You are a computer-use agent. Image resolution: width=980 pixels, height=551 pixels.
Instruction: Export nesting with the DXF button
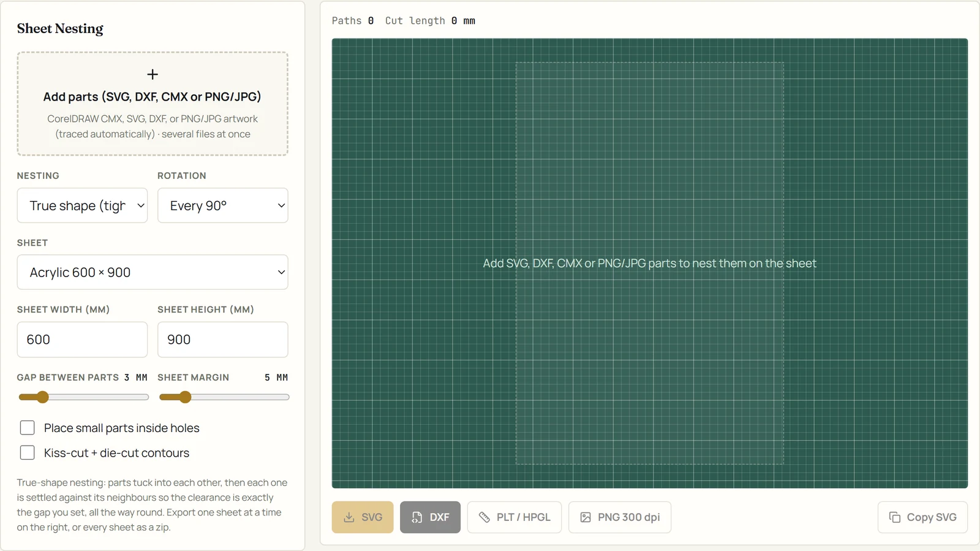(x=430, y=517)
